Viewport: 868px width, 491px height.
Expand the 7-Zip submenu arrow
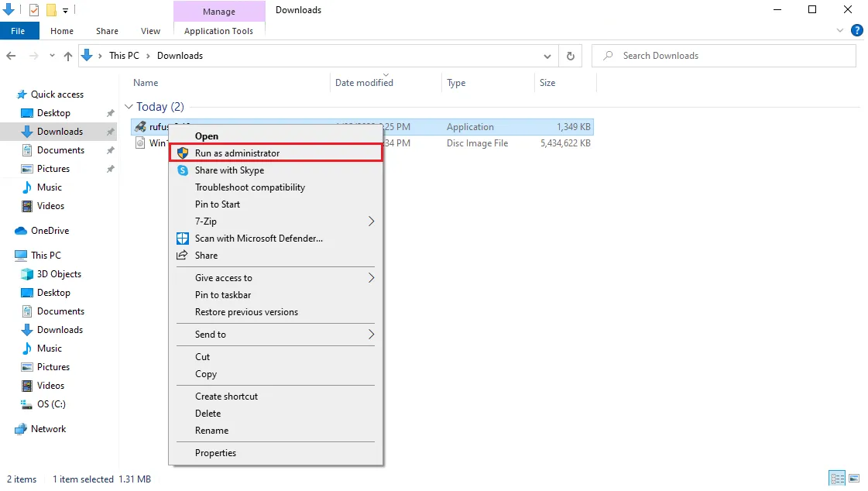point(371,221)
